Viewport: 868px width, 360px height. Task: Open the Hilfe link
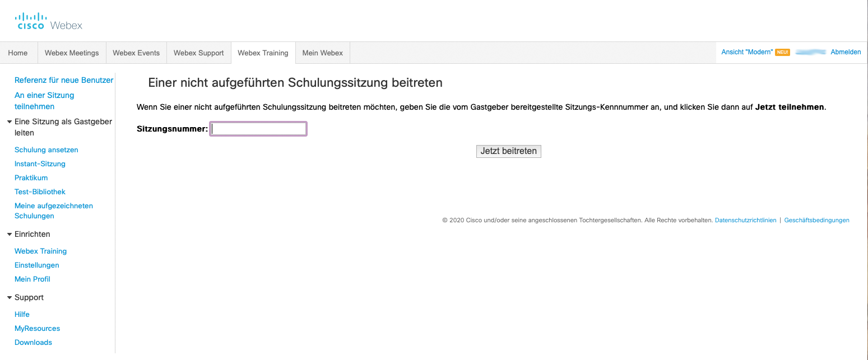(x=22, y=315)
